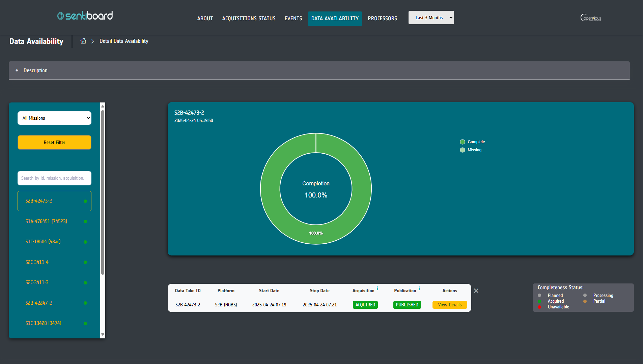Select data take S1A-476451 (74523)
643x364 pixels.
pos(46,221)
